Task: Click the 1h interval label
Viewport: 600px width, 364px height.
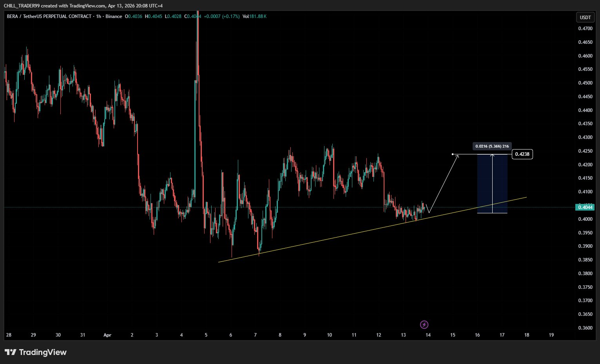Action: click(98, 16)
